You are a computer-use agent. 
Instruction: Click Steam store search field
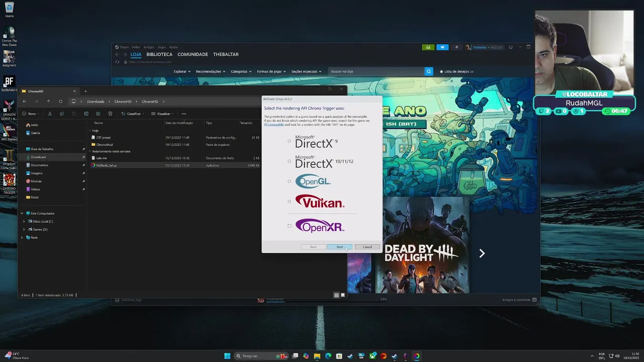376,71
